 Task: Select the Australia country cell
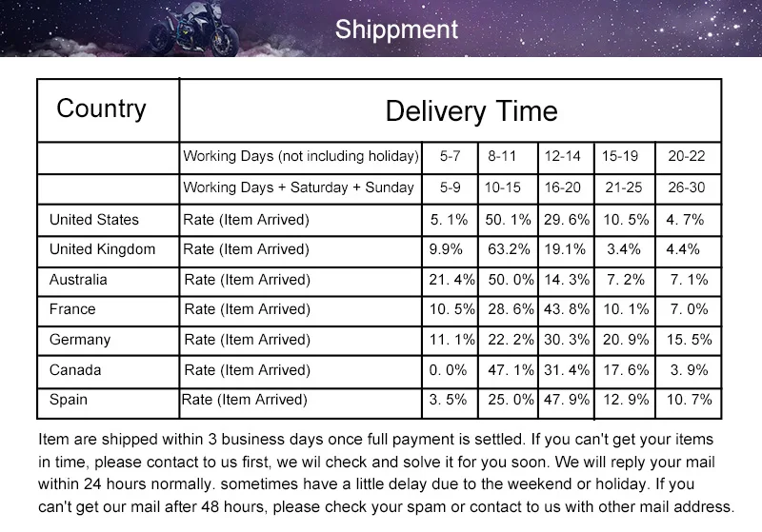108,282
